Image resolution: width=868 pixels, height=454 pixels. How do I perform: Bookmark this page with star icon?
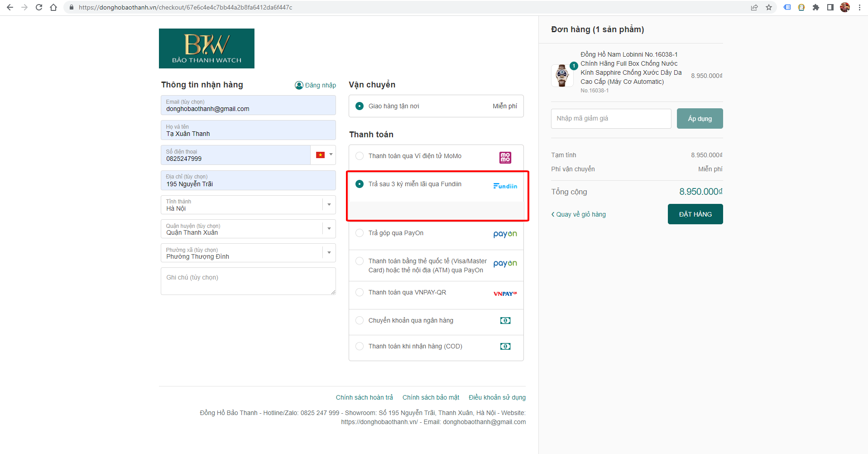point(769,7)
